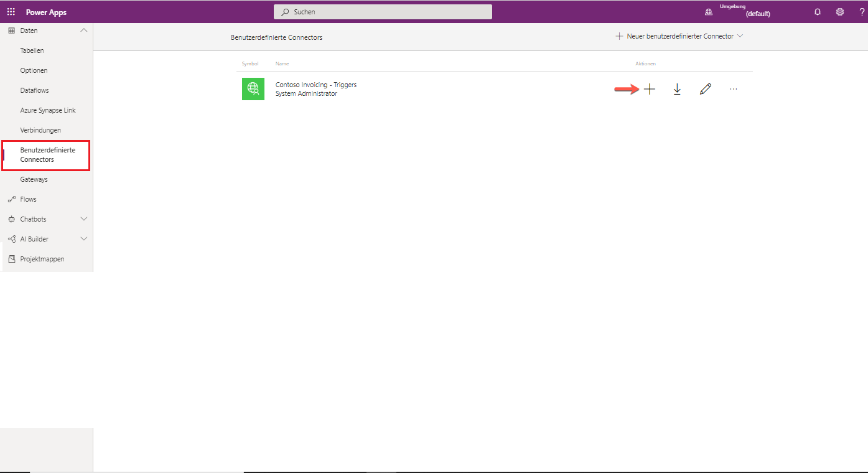
Task: Click the plus icon to create connection
Action: pyautogui.click(x=650, y=90)
